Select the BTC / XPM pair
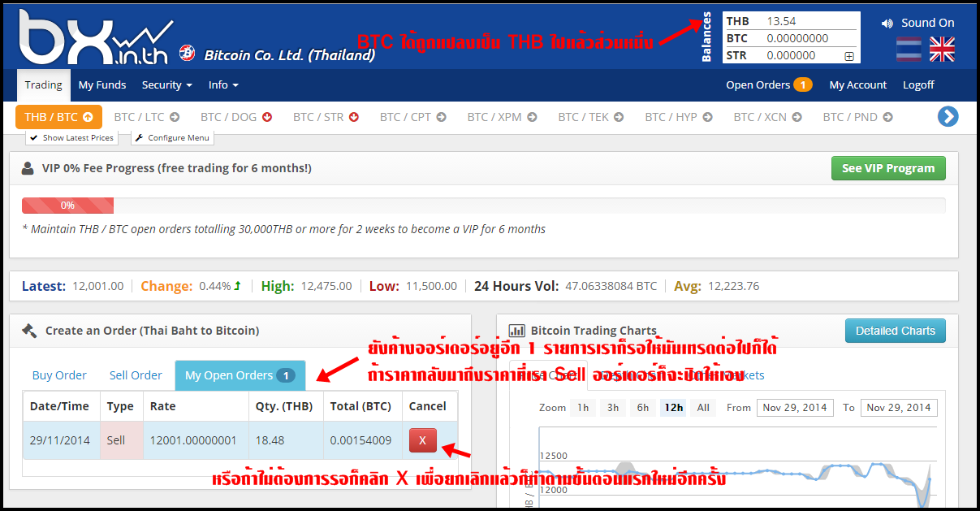The height and width of the screenshot is (511, 980). click(x=502, y=117)
